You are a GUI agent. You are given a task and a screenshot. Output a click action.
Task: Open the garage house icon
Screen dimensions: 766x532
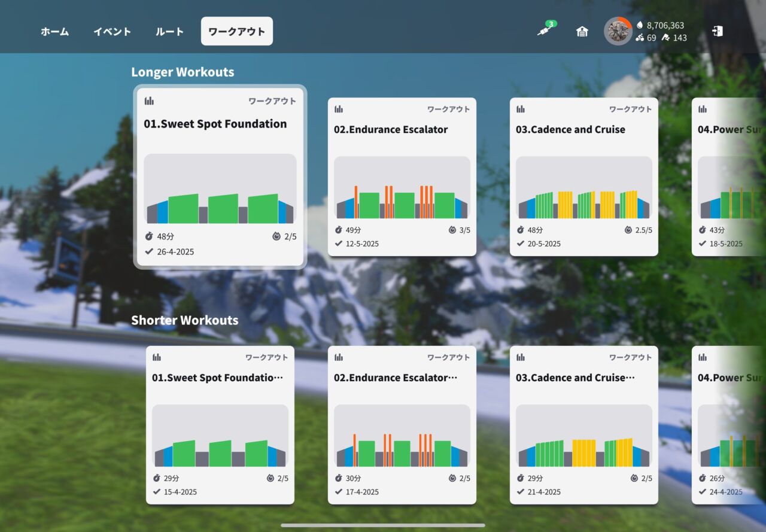pyautogui.click(x=582, y=32)
